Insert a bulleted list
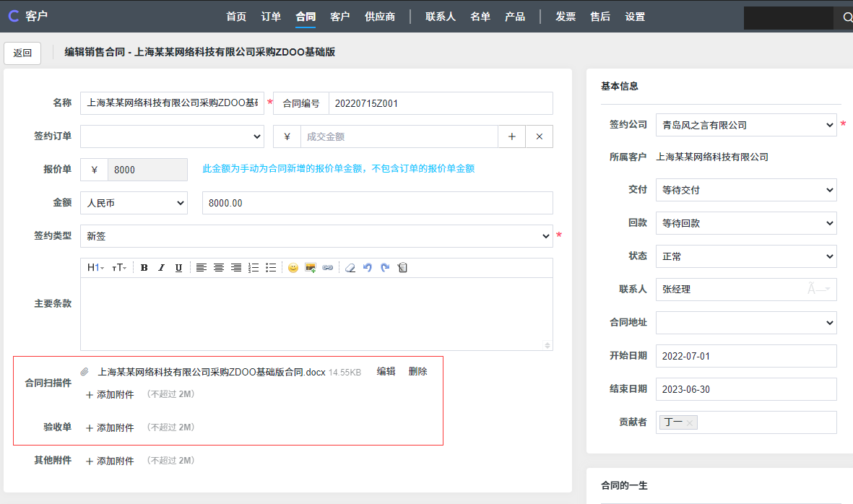Screen dimensions: 853x504 pos(271,267)
